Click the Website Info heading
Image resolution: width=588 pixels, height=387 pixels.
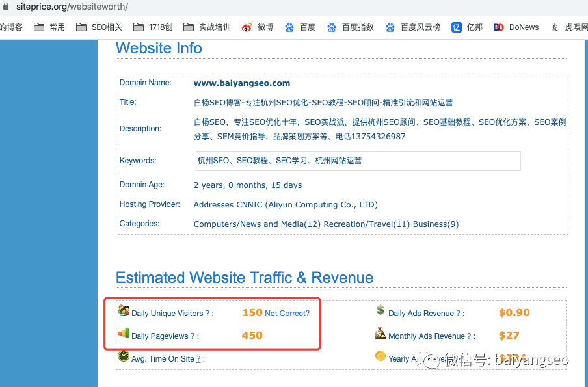pos(159,48)
